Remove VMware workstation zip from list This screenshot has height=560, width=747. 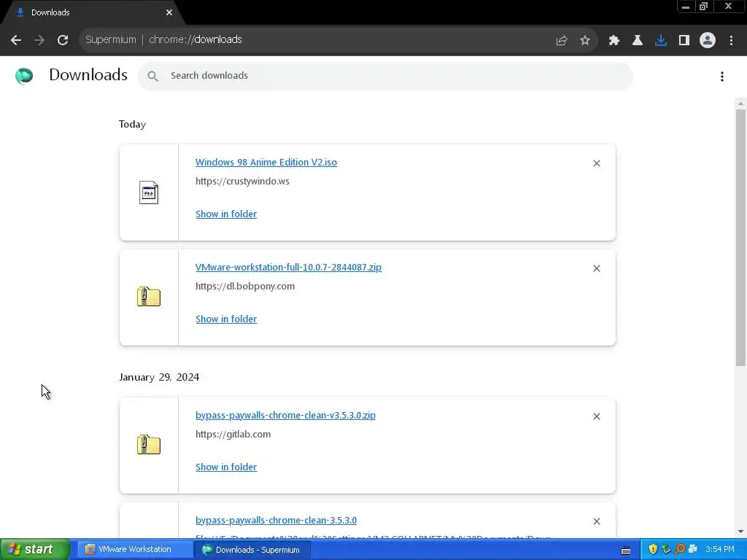coord(597,268)
